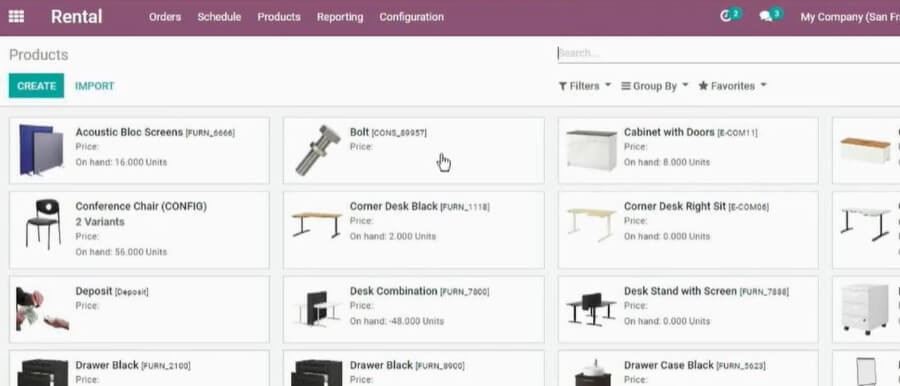Viewport: 900px width, 386px height.
Task: Expand the Group By dropdown arrow
Action: pos(685,86)
